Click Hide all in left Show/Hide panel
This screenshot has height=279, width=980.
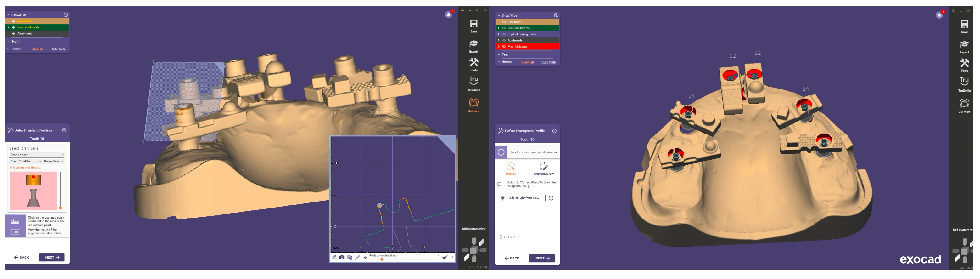pyautogui.click(x=37, y=49)
